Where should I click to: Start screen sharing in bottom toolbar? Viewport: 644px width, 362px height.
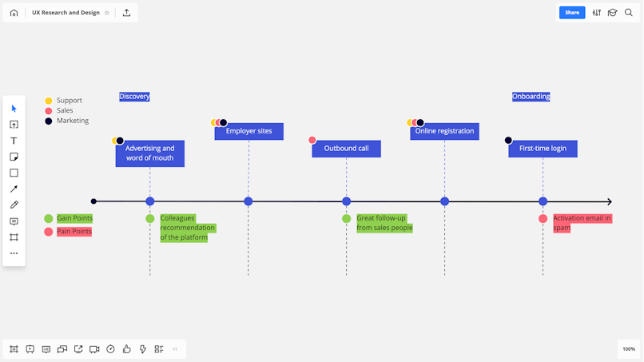click(78, 349)
